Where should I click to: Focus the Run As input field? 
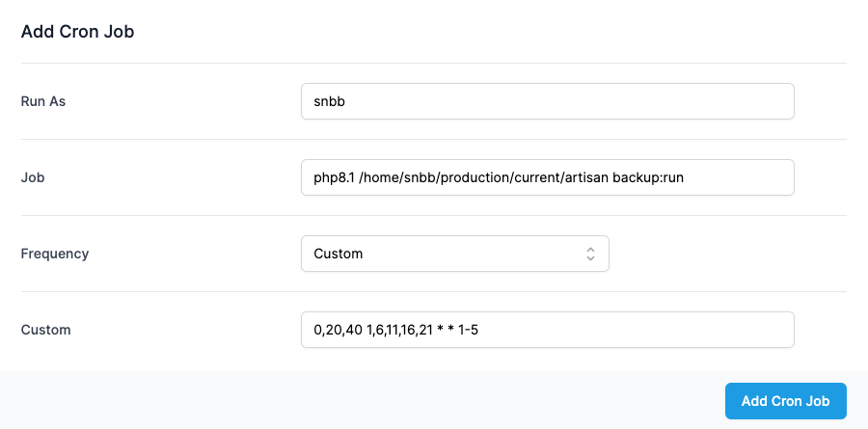548,101
